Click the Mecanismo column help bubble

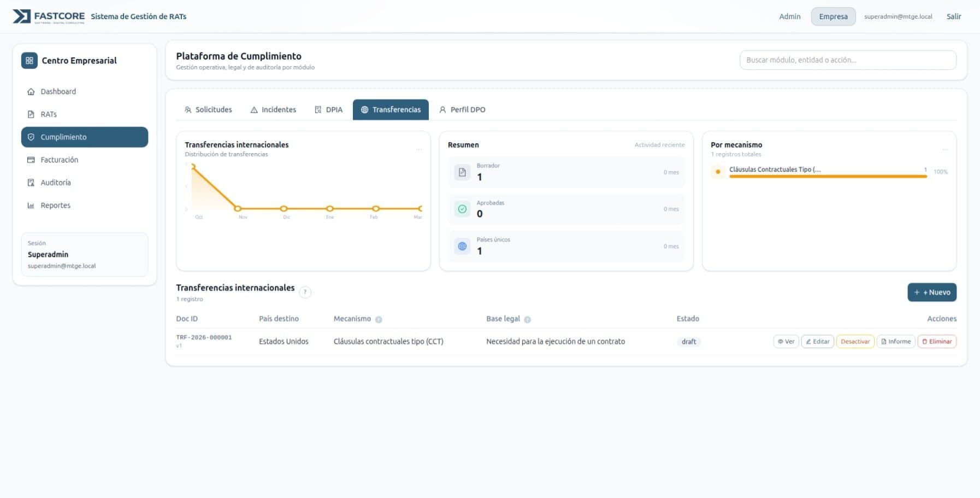point(380,319)
